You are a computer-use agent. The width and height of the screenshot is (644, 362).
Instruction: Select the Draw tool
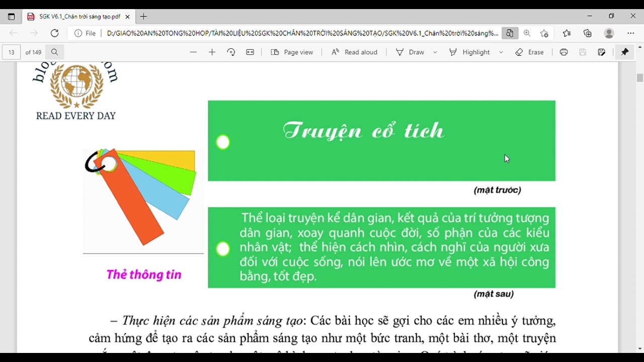click(410, 52)
